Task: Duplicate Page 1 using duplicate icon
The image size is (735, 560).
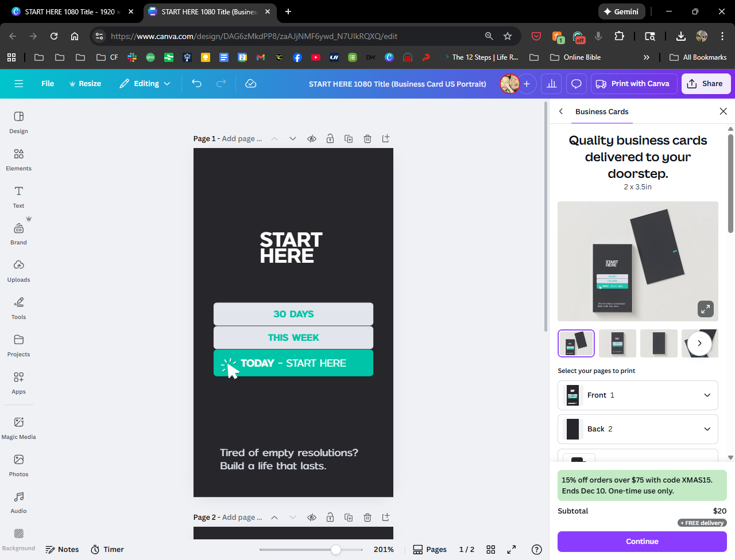Action: tap(349, 139)
